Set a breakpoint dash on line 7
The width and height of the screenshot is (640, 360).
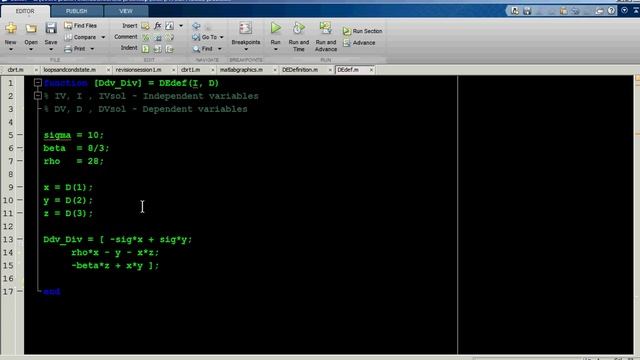pyautogui.click(x=20, y=161)
